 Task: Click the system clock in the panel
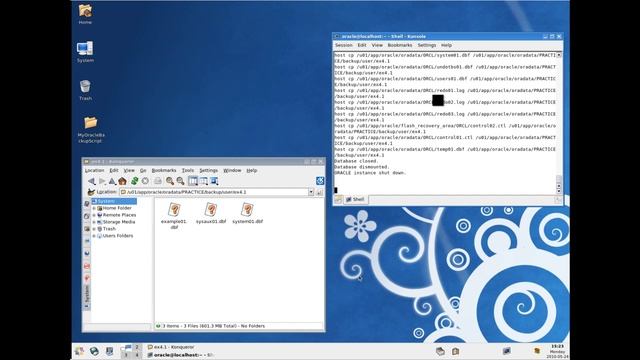coord(557,351)
